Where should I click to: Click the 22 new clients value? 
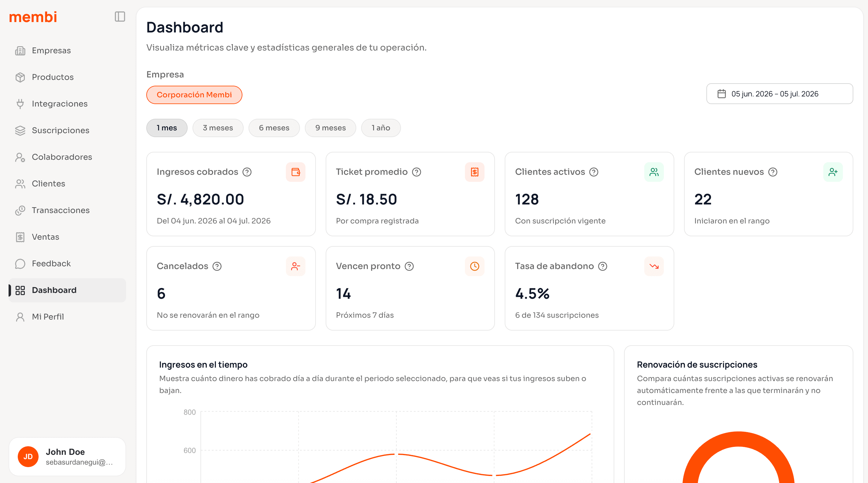pyautogui.click(x=703, y=200)
